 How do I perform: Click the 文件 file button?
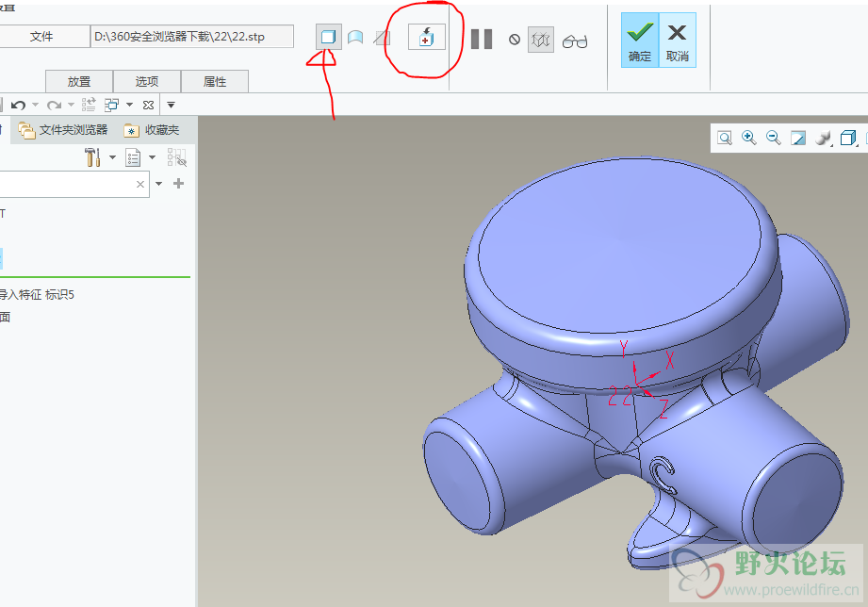point(42,37)
